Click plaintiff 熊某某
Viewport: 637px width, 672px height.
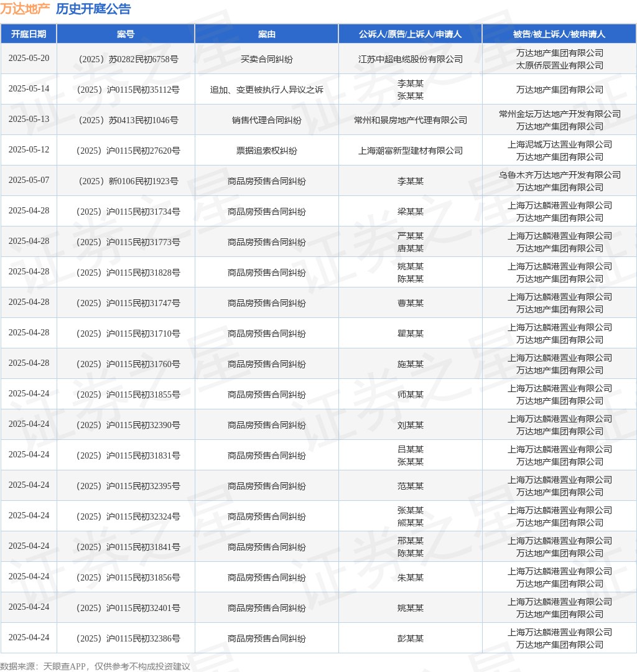[411, 523]
